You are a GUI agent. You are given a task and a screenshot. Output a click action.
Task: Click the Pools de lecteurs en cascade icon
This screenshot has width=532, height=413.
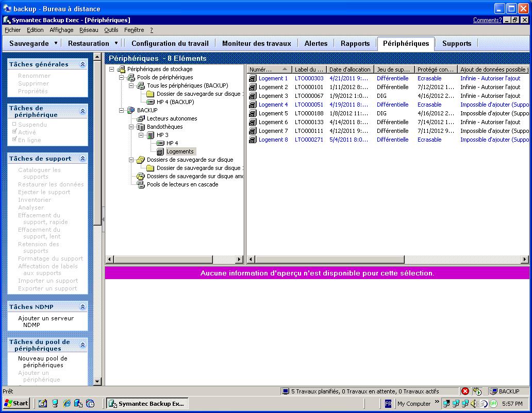(141, 184)
